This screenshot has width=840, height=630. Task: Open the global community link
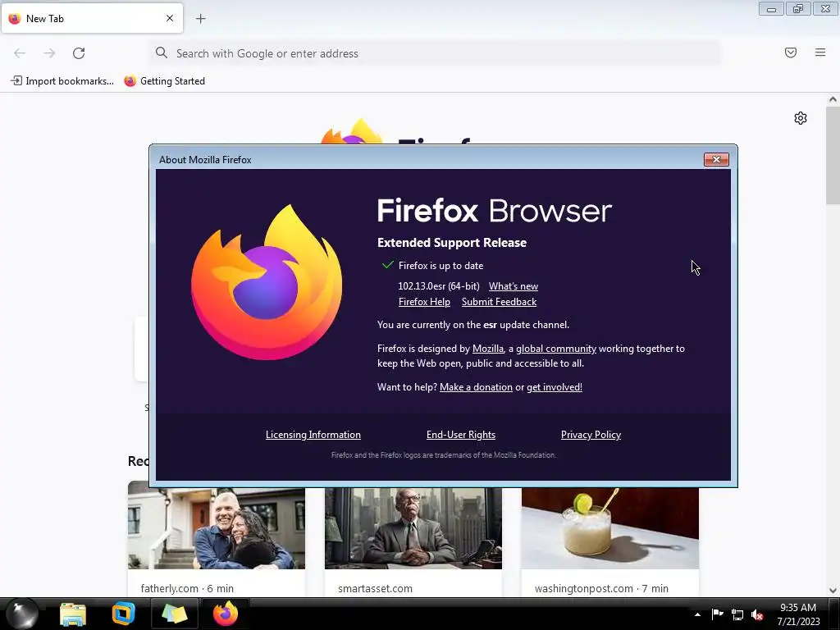556,349
